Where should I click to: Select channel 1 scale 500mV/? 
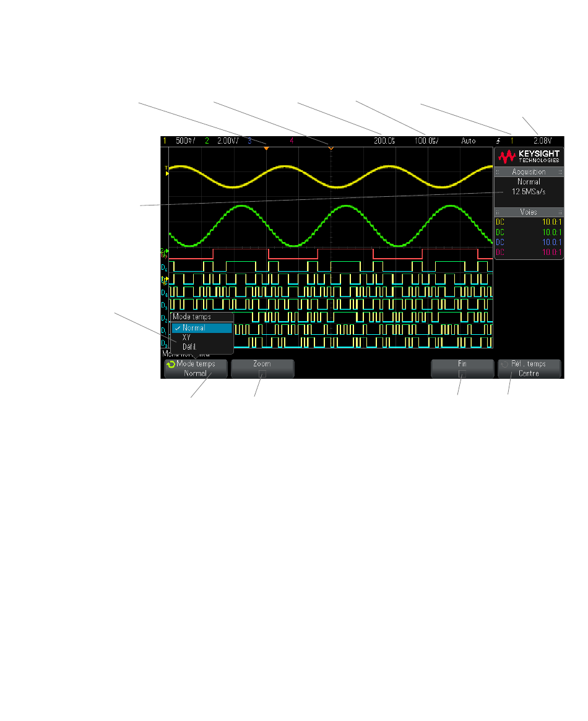[185, 140]
